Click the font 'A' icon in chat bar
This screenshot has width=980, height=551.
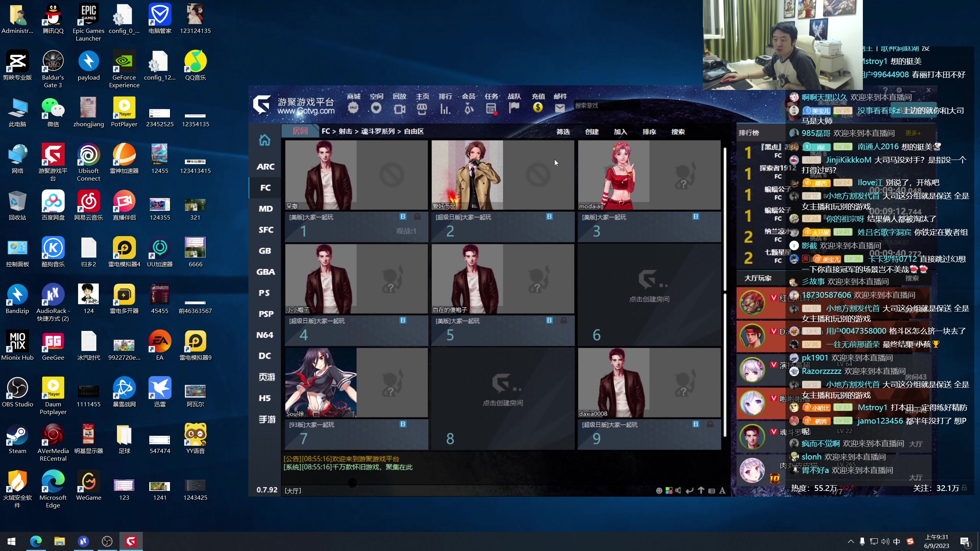722,491
